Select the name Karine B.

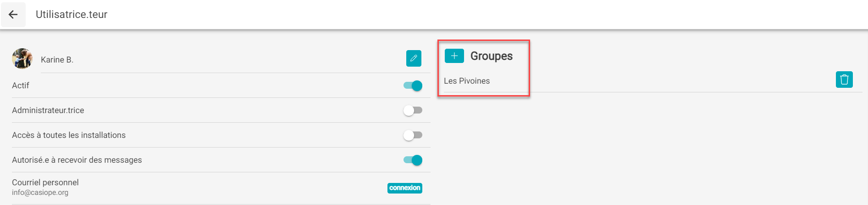[x=57, y=60]
